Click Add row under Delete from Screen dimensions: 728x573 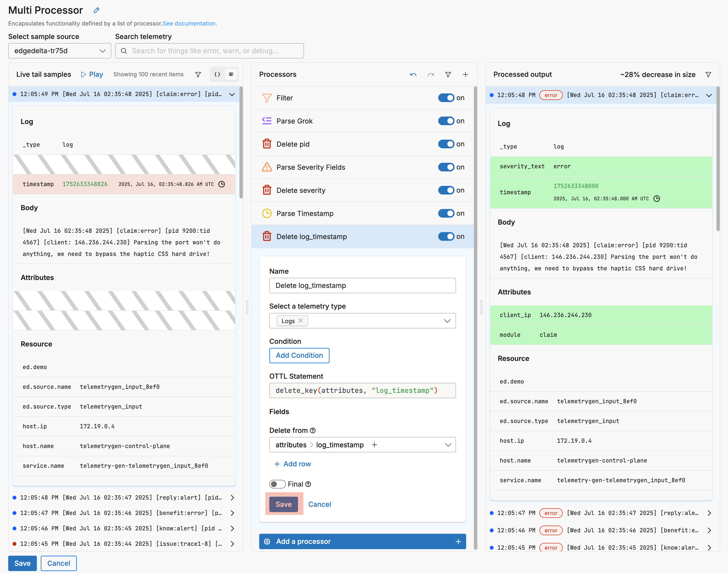pos(293,464)
